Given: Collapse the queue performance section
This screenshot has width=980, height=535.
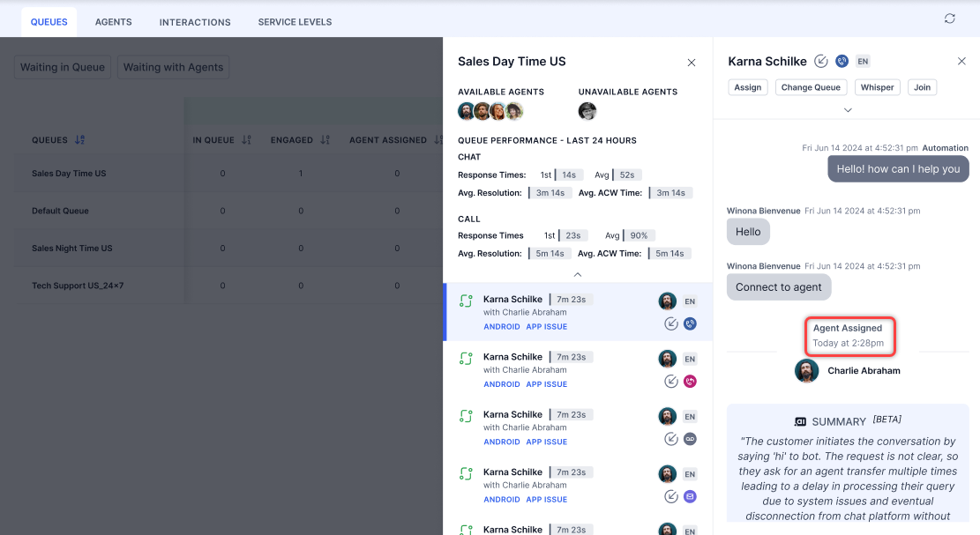Looking at the screenshot, I should coord(578,275).
